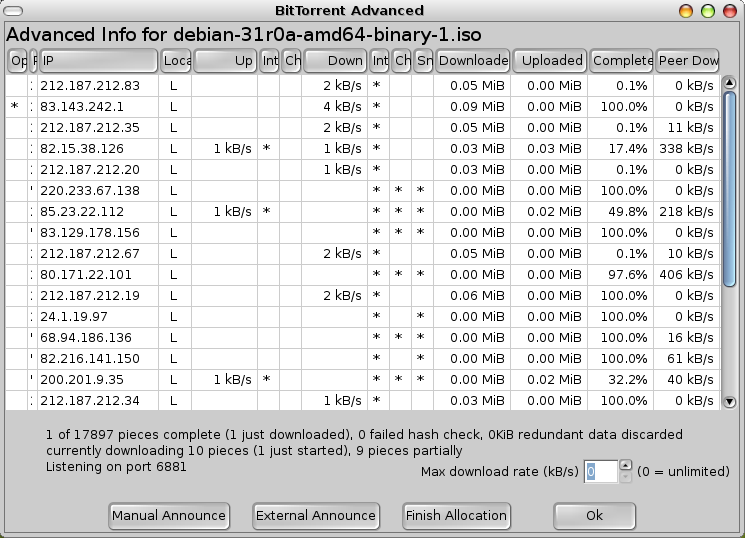This screenshot has height=538, width=745.
Task: Confirm with the Ok button
Action: pos(594,516)
